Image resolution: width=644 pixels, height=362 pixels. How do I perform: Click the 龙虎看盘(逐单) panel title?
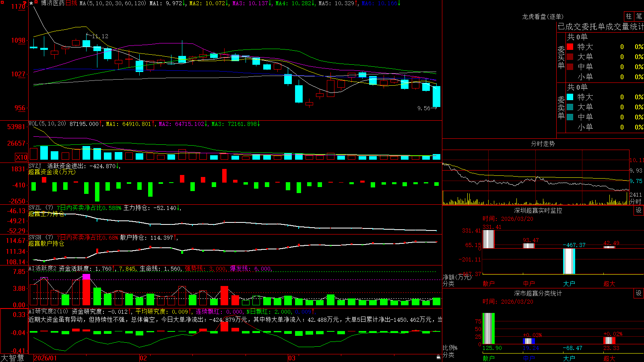click(543, 16)
